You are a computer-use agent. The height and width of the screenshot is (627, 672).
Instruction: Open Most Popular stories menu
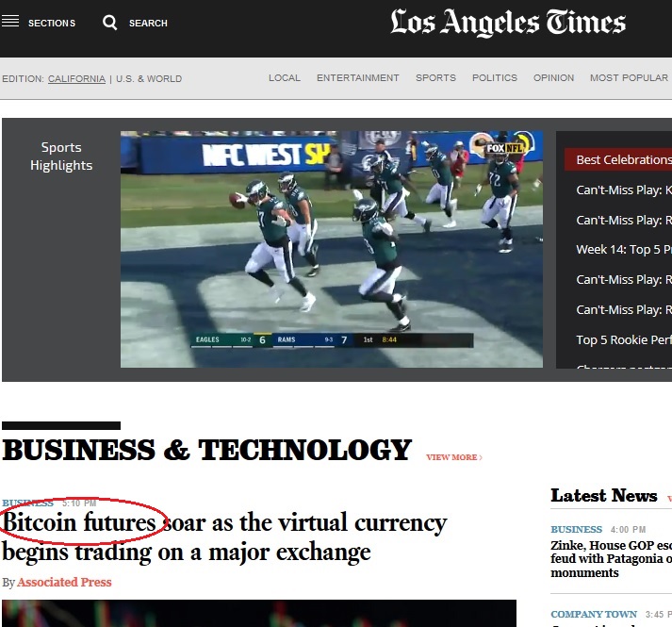coord(629,78)
